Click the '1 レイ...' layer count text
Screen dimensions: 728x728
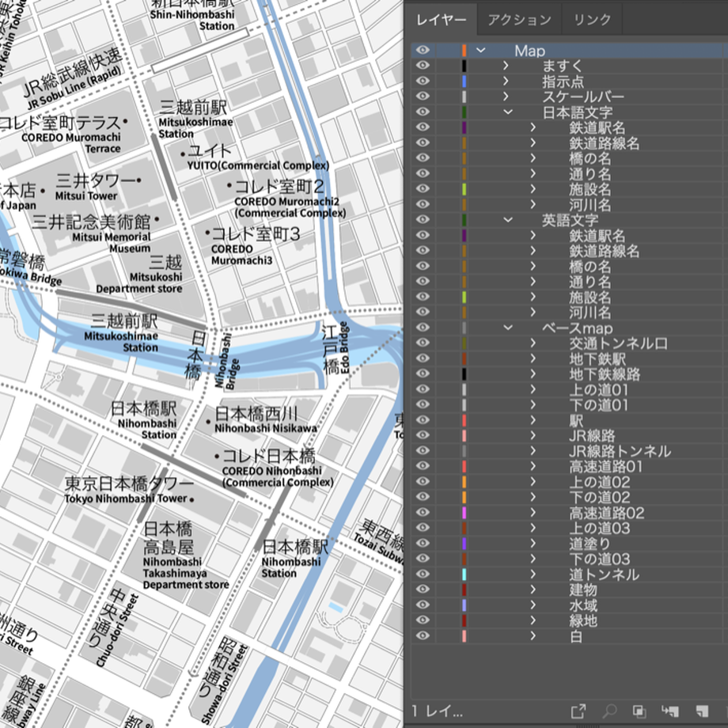[438, 711]
